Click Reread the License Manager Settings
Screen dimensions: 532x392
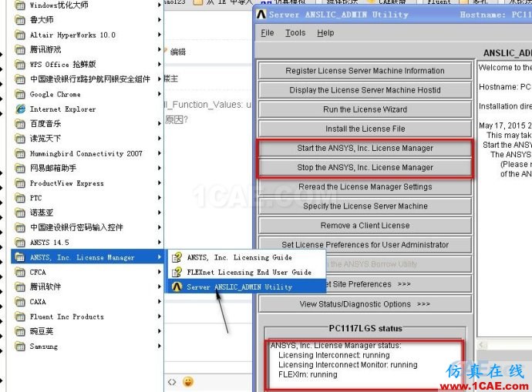click(x=365, y=186)
